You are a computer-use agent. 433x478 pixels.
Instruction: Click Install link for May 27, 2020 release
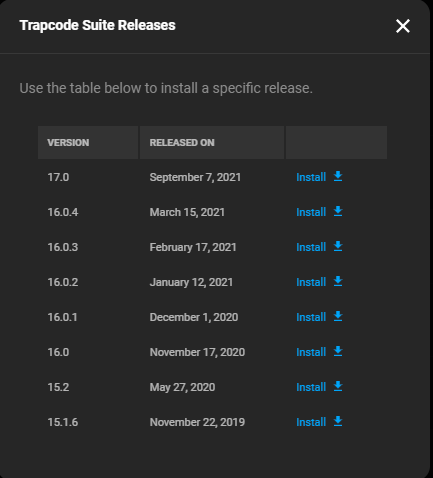pyautogui.click(x=311, y=387)
